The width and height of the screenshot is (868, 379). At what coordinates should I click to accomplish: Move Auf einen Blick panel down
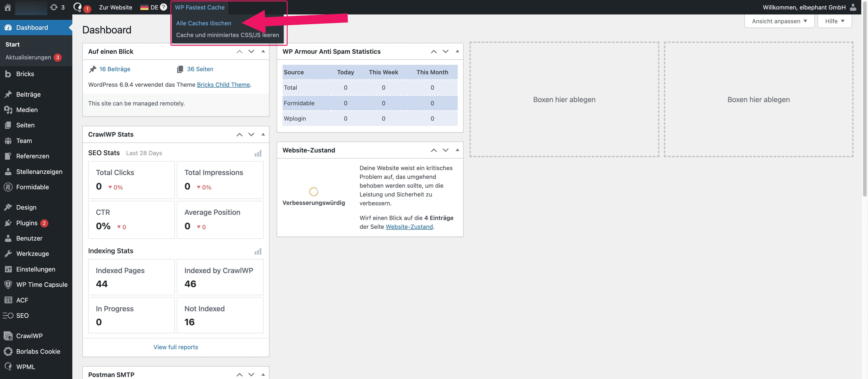(x=251, y=51)
